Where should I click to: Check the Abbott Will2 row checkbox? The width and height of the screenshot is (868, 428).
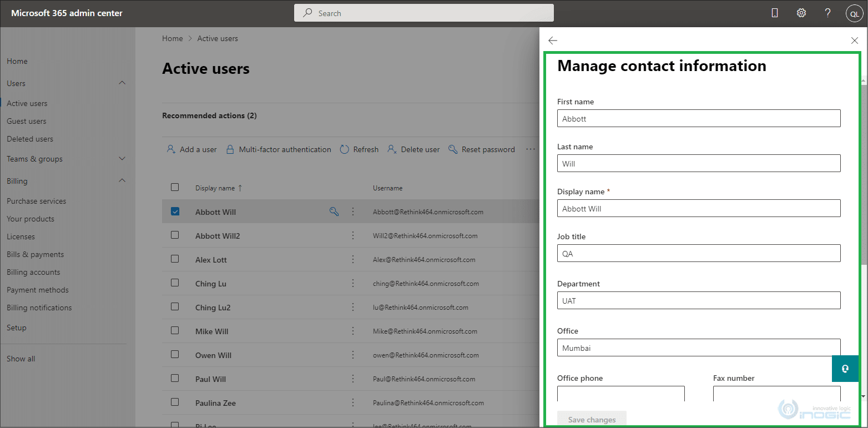click(175, 235)
